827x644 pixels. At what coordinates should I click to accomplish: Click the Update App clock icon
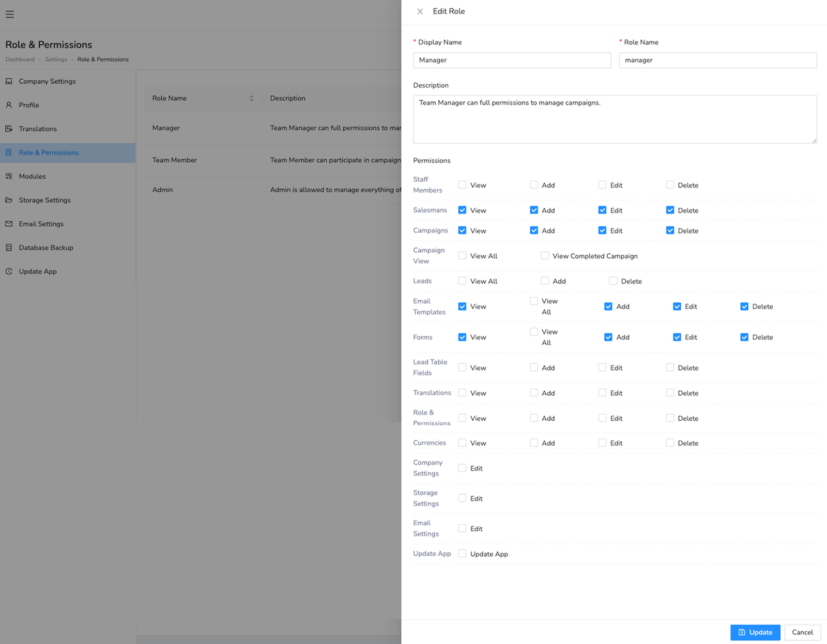[9, 271]
